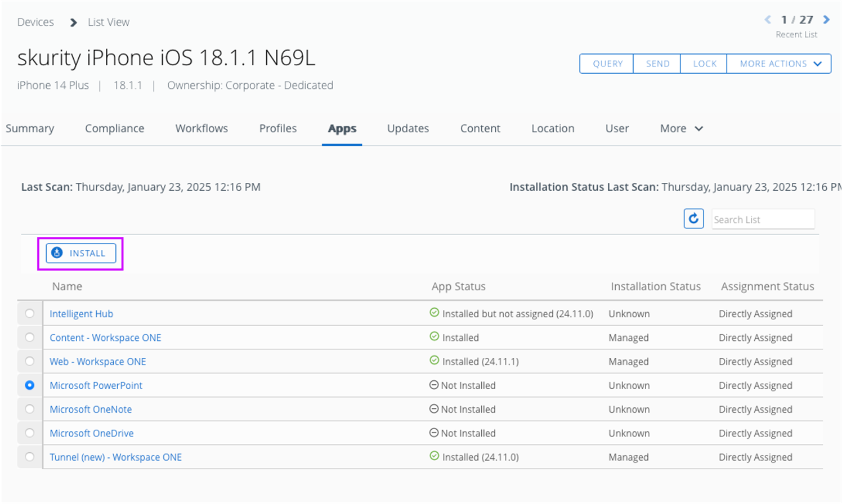842x504 pixels.
Task: Go to the previous device arrow
Action: [x=768, y=20]
